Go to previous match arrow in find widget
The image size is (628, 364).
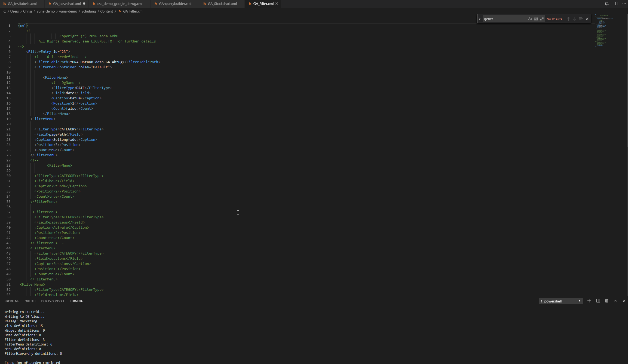(568, 19)
